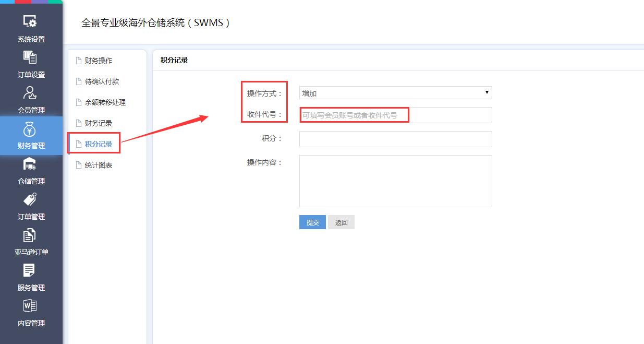Click the 返回 back button
Screen dimensions: 644x344
click(341, 222)
